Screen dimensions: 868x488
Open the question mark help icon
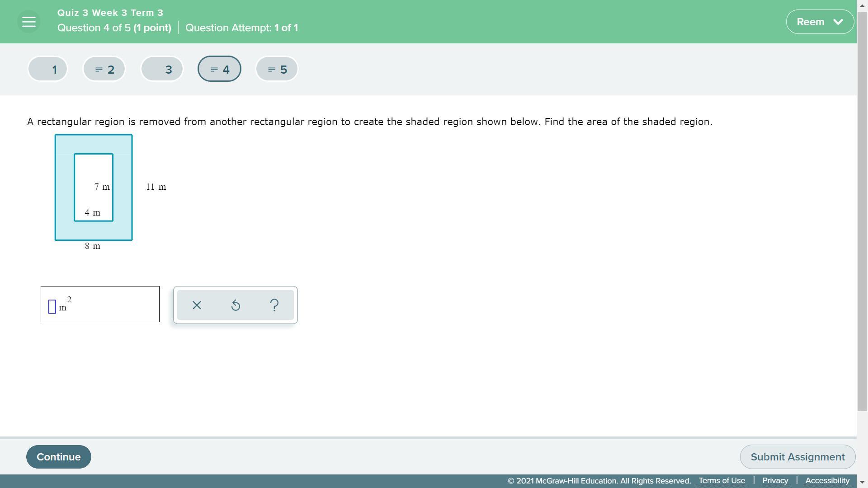pyautogui.click(x=274, y=305)
